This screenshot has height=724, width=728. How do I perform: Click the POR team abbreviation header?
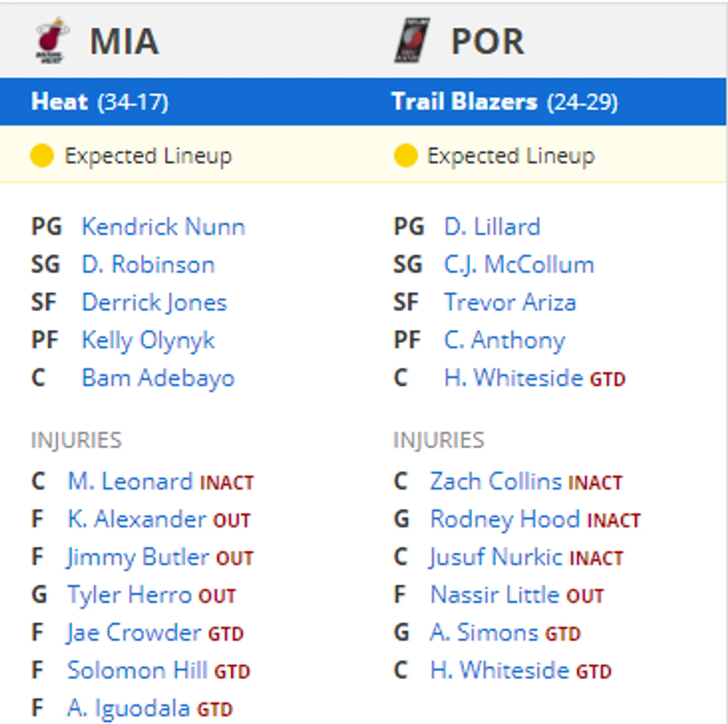(x=487, y=41)
